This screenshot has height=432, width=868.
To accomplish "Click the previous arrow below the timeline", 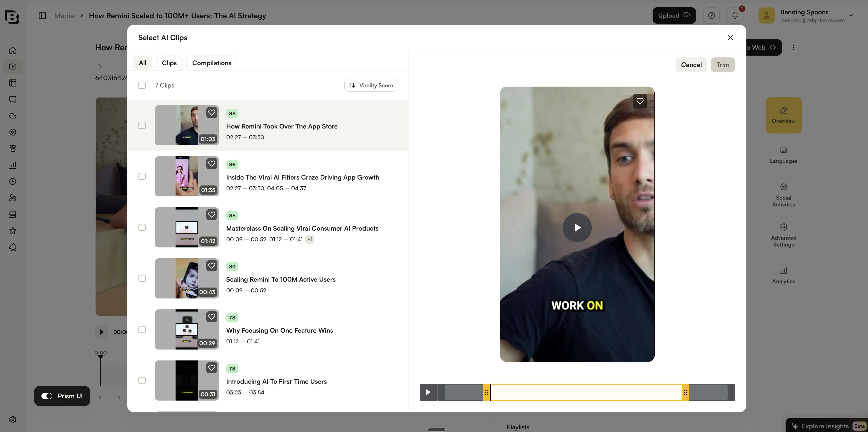I will click(100, 398).
